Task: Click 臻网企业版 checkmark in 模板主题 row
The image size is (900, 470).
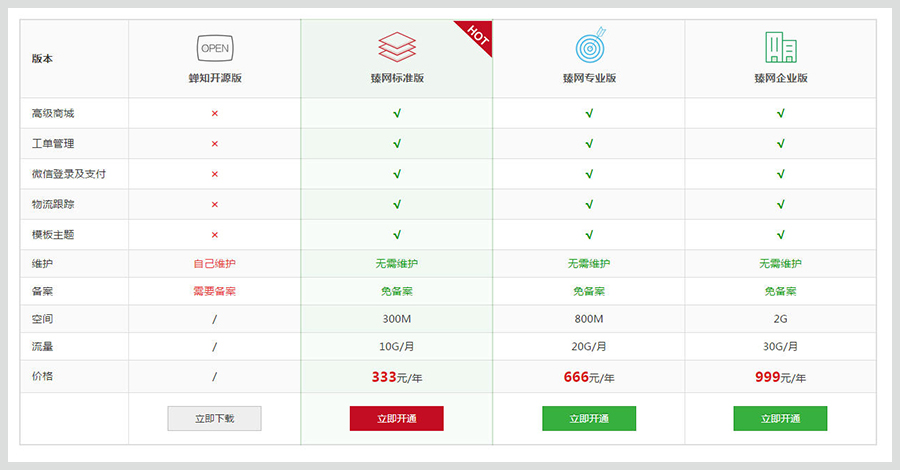Action: [x=781, y=235]
